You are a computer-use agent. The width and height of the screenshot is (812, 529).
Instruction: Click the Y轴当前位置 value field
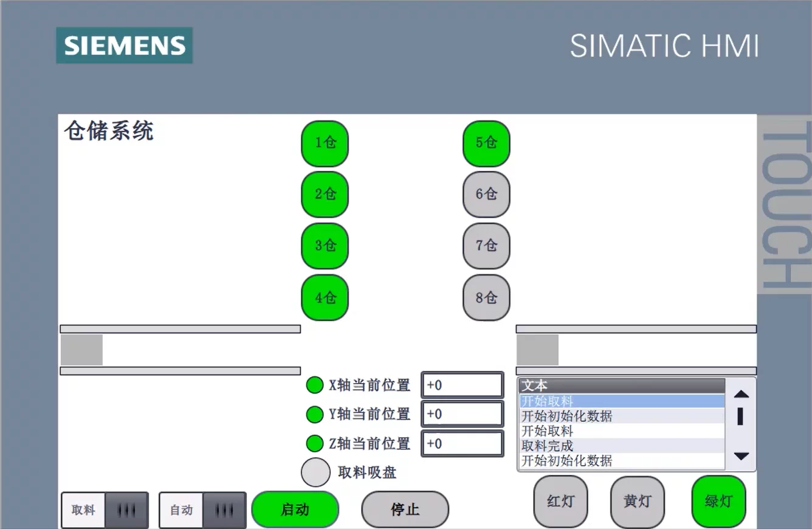click(462, 414)
